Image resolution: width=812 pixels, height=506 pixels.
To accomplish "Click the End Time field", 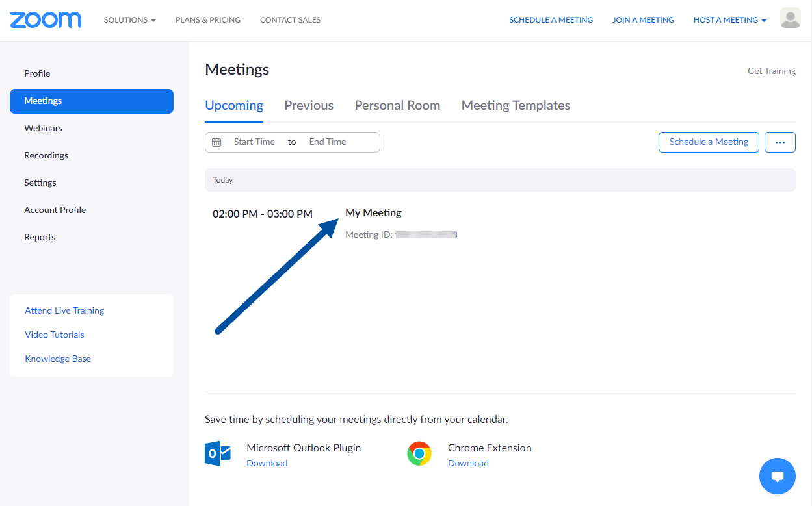I will [x=328, y=142].
